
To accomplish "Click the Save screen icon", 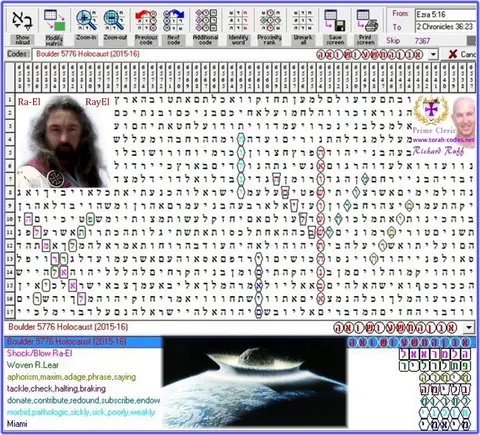I will 335,21.
